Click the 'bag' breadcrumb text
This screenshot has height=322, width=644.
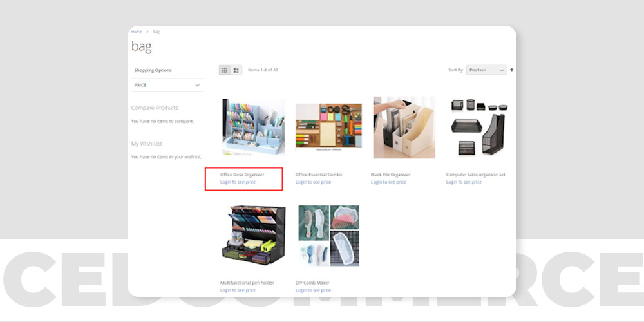pyautogui.click(x=156, y=32)
